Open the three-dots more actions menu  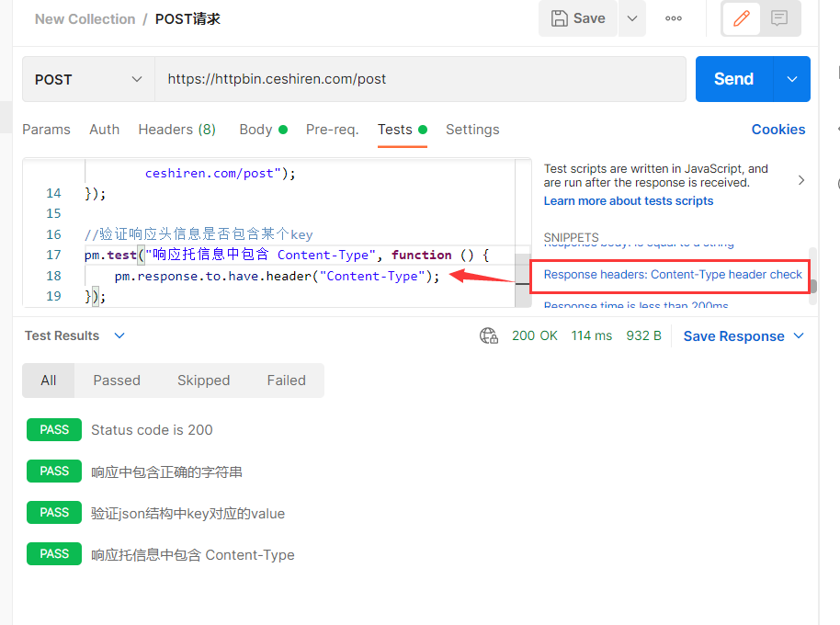pos(674,18)
